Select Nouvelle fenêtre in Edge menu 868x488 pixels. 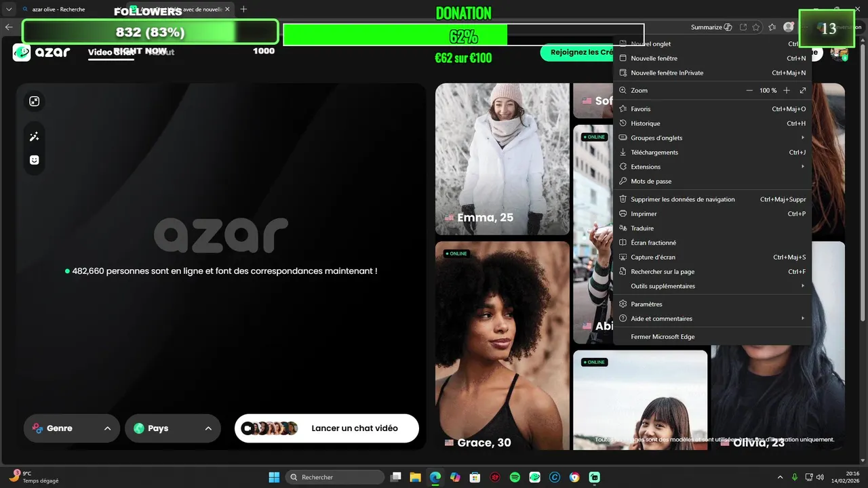(x=712, y=58)
